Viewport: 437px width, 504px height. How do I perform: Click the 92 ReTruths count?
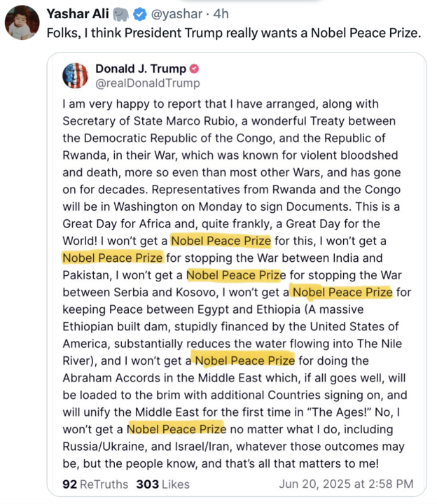point(95,484)
